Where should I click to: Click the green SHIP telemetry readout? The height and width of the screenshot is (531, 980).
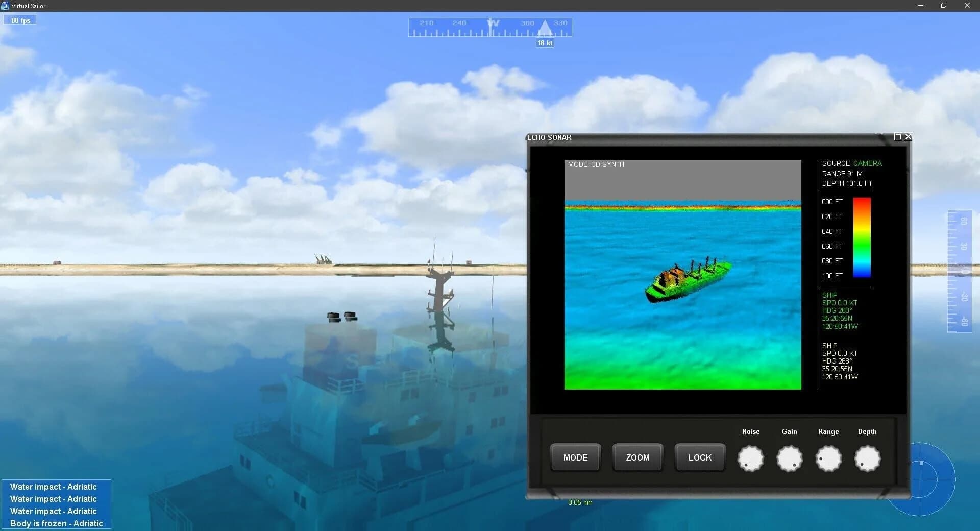pos(840,310)
